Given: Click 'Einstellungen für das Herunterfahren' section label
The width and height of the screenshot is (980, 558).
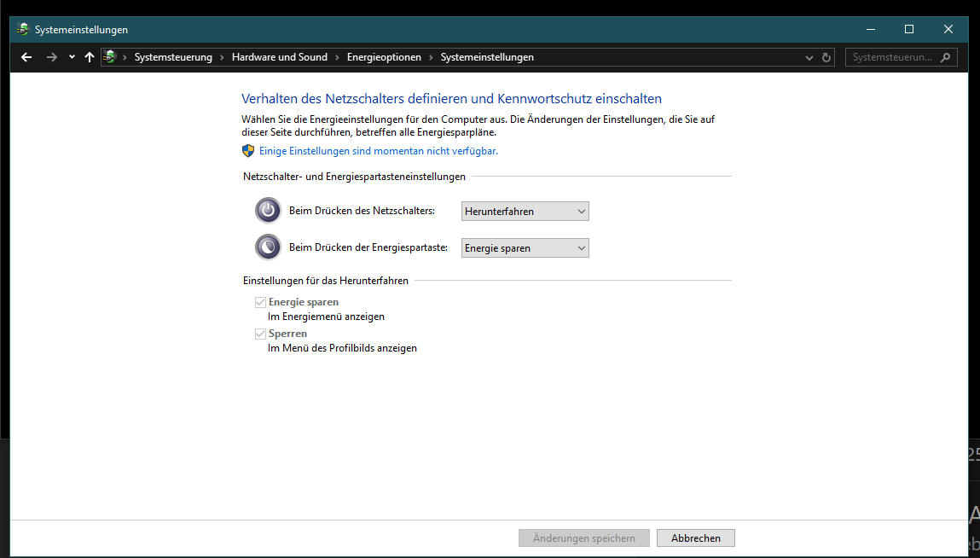Looking at the screenshot, I should pos(326,281).
